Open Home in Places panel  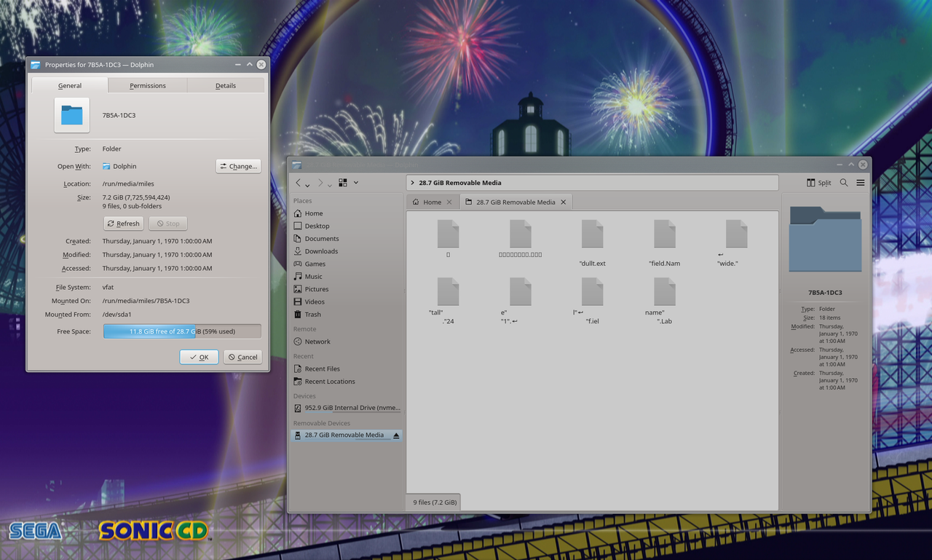point(347,213)
